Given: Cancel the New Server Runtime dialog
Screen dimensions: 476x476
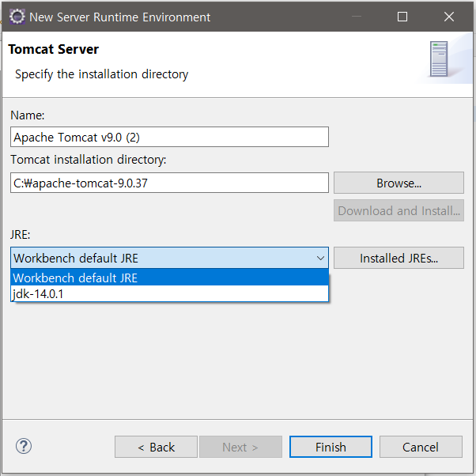Looking at the screenshot, I should point(421,447).
